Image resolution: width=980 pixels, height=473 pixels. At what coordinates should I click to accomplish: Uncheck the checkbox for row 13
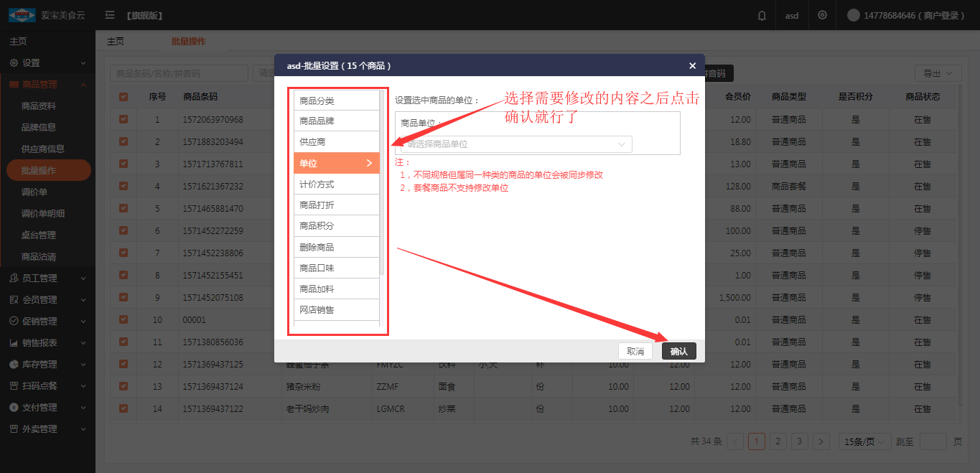[x=123, y=387]
